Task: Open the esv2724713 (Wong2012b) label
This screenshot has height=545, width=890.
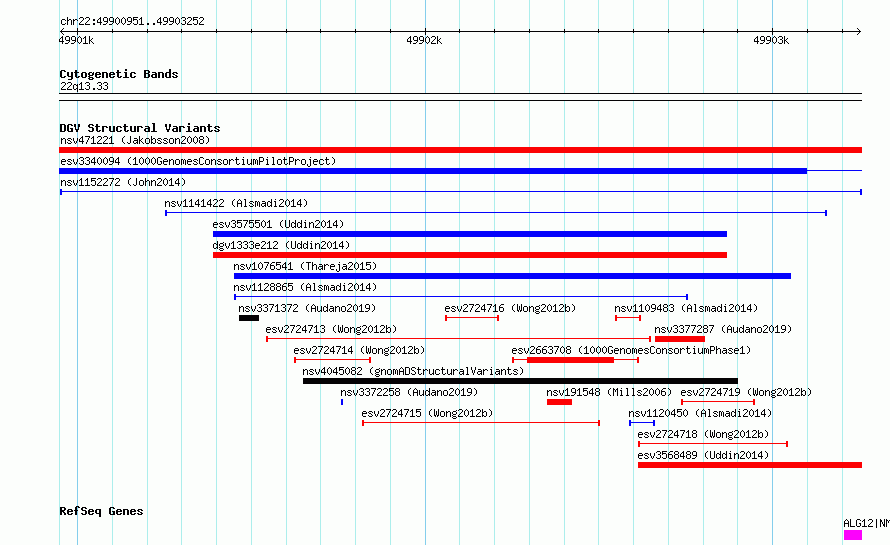Action: point(331,329)
